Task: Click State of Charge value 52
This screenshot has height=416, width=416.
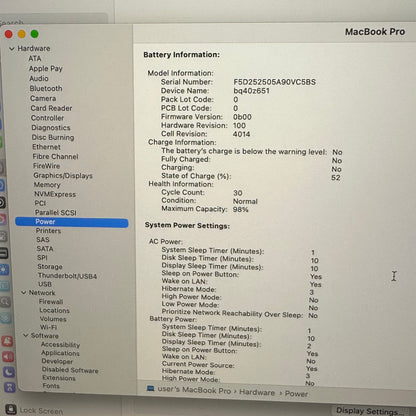Action: [x=336, y=178]
